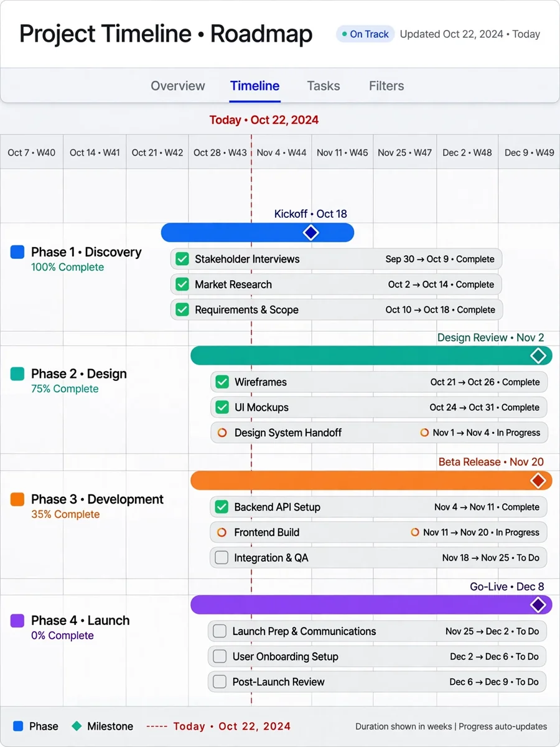Click the Updated Oct 22, 2024 text
The image size is (560, 747).
452,34
